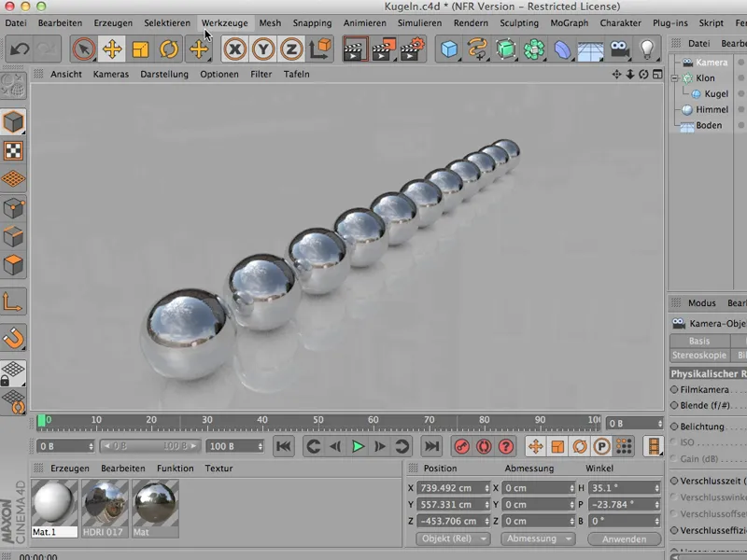The height and width of the screenshot is (560, 747).
Task: Go to start of animation
Action: [284, 446]
